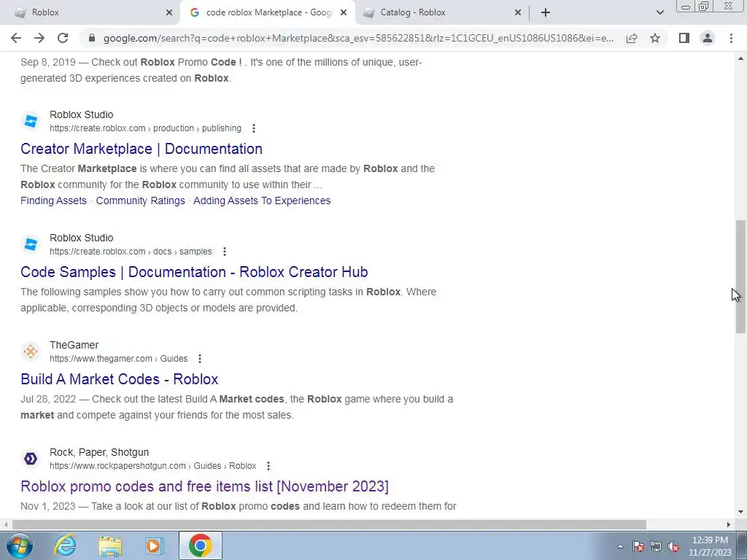Viewport: 747px width, 560px height.
Task: Click the rockpapershotgun.com › Guides › Roblox URL
Action: 153,466
